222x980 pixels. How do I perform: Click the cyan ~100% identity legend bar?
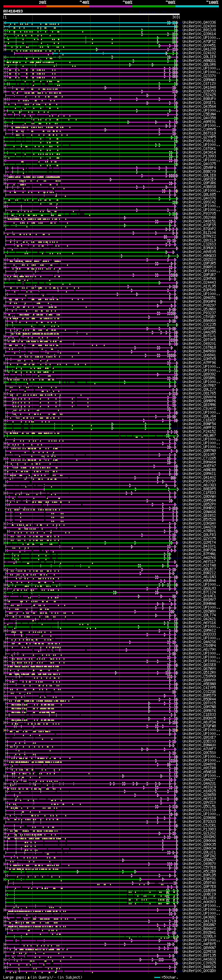[197, 6]
